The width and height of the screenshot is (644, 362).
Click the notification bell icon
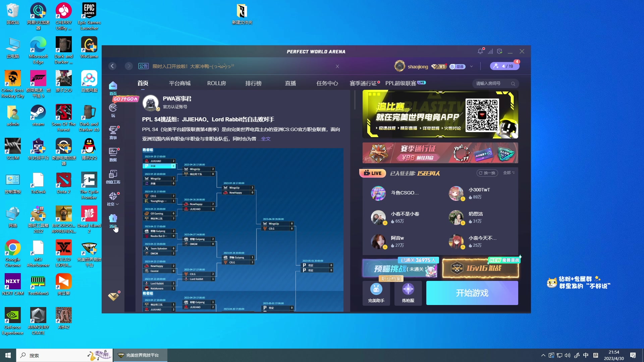coord(480,51)
